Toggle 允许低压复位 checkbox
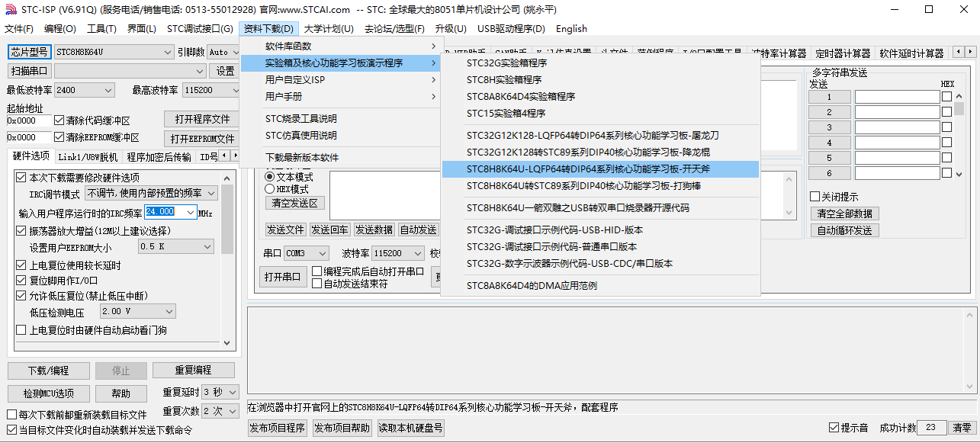The image size is (980, 443). tap(21, 296)
